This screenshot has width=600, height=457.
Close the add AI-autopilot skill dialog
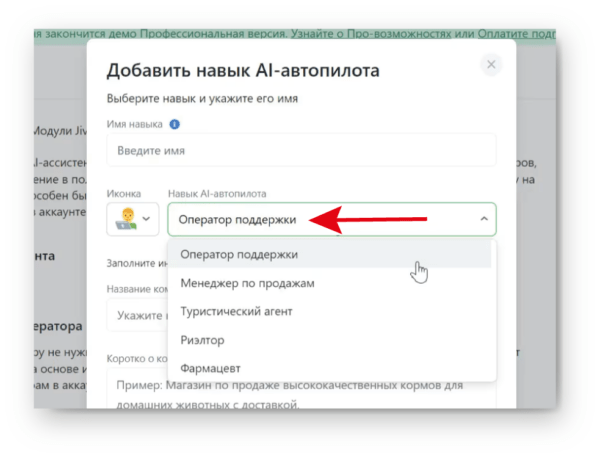pyautogui.click(x=491, y=64)
